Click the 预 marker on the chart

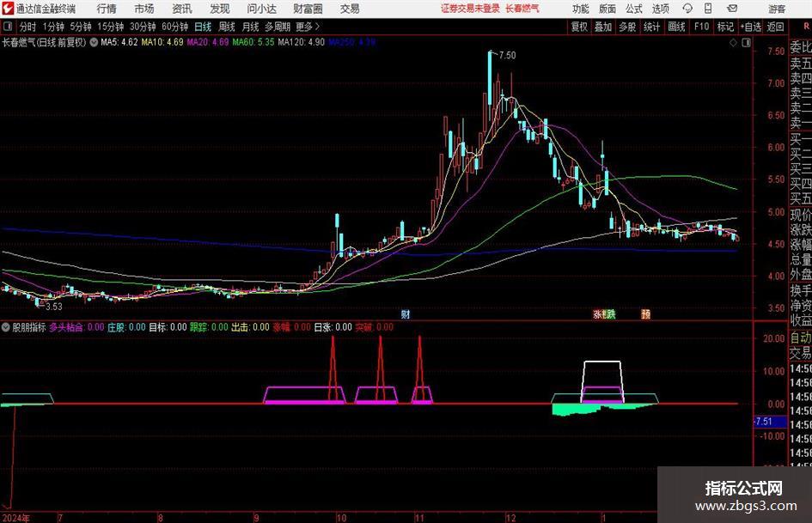point(646,313)
